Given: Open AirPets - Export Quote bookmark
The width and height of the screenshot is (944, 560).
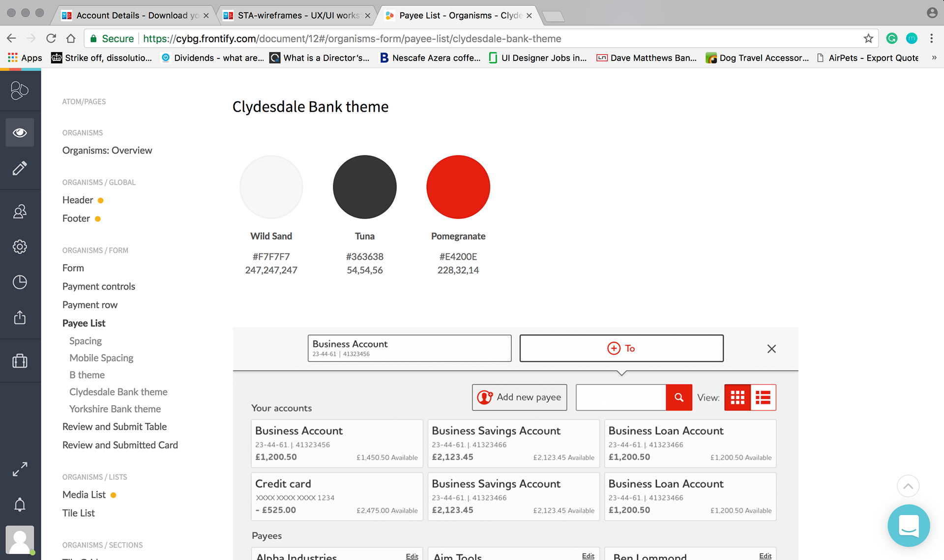Looking at the screenshot, I should [x=867, y=58].
